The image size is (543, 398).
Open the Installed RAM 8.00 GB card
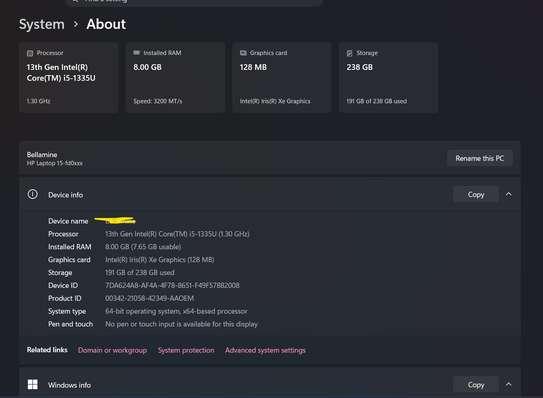click(x=176, y=78)
